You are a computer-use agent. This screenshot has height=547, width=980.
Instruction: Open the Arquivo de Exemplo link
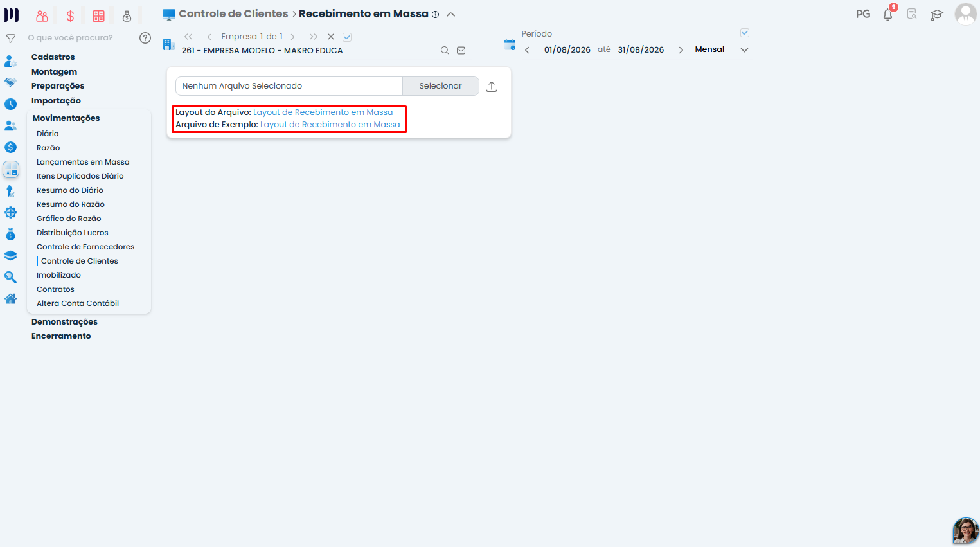point(330,125)
